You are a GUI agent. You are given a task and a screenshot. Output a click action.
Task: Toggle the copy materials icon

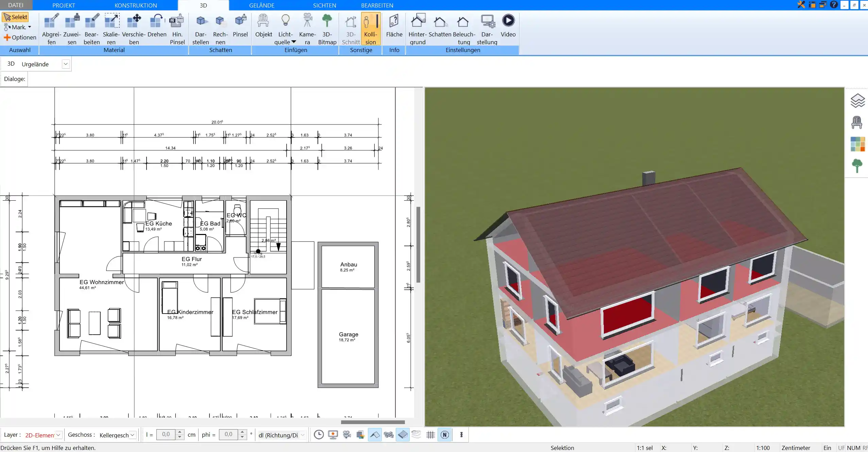(361, 435)
